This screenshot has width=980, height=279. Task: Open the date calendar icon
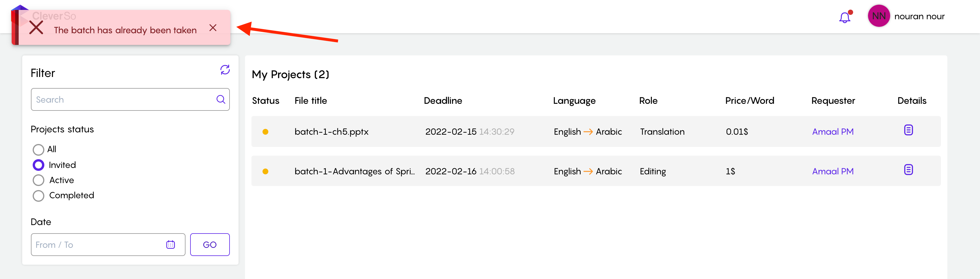click(170, 244)
